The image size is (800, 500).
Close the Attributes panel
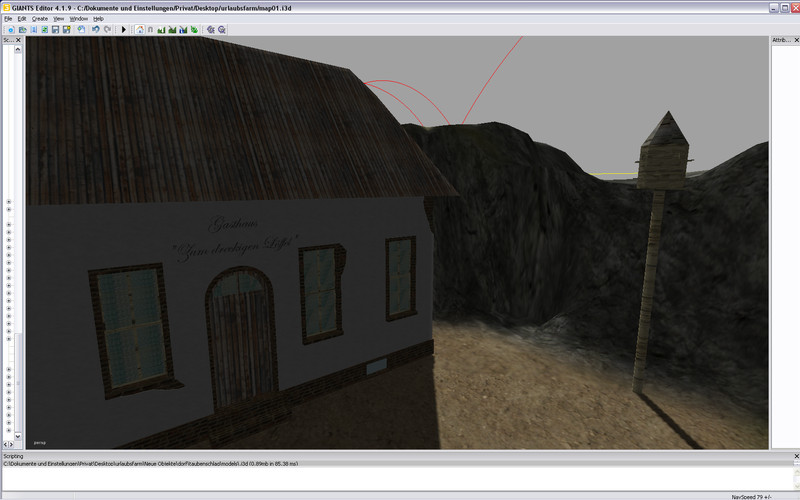point(797,40)
